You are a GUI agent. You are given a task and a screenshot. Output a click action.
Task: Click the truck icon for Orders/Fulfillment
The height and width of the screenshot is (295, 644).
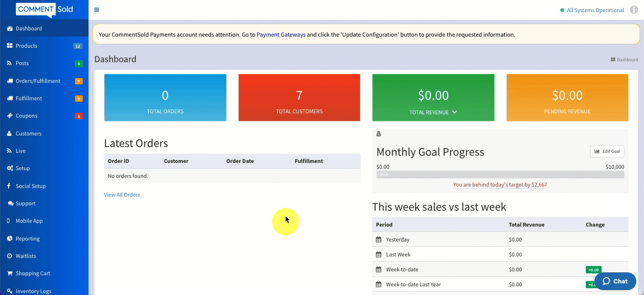(x=10, y=81)
